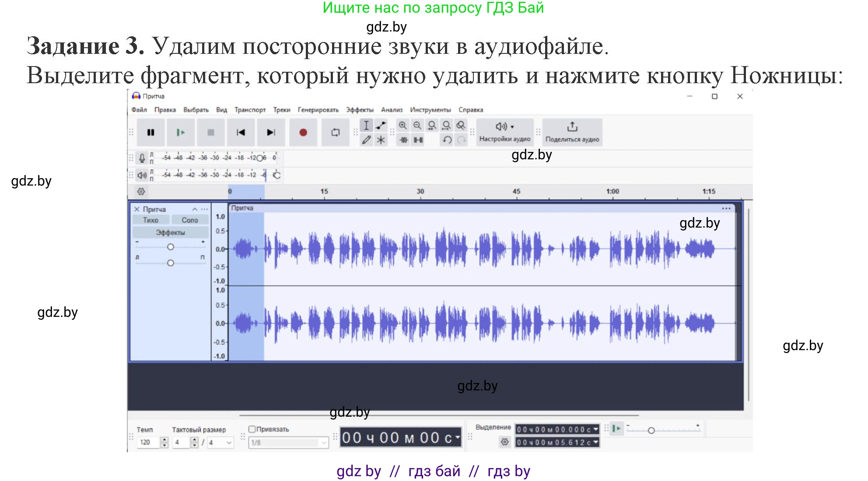868x481 pixels.
Task: Open the selection toolbar settings gear
Action: click(505, 442)
